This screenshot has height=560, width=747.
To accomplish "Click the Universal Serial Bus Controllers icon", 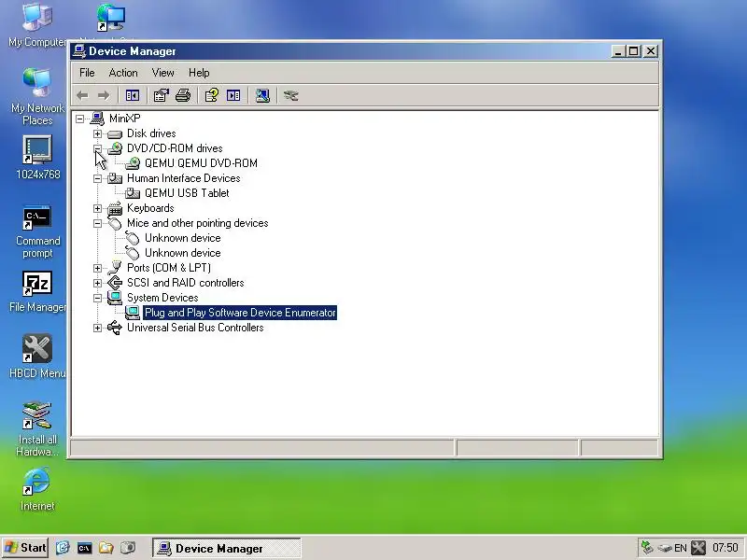I will 115,328.
